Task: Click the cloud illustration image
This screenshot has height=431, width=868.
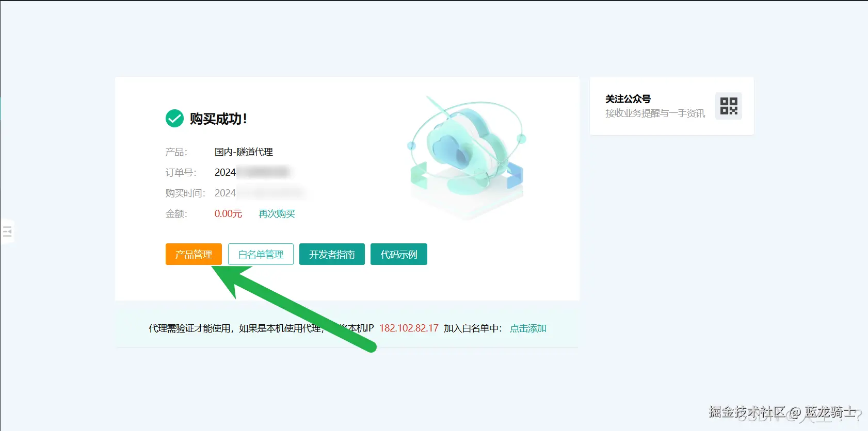Action: [467, 157]
